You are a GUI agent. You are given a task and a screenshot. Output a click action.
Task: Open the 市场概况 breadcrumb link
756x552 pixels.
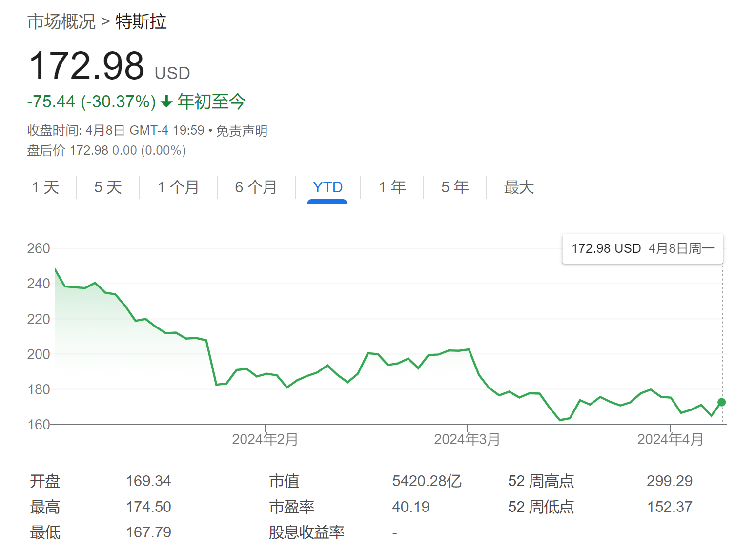[x=61, y=22]
